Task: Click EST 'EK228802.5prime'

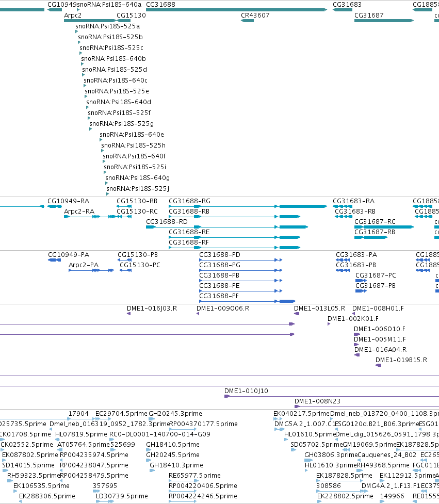Action: (x=345, y=496)
